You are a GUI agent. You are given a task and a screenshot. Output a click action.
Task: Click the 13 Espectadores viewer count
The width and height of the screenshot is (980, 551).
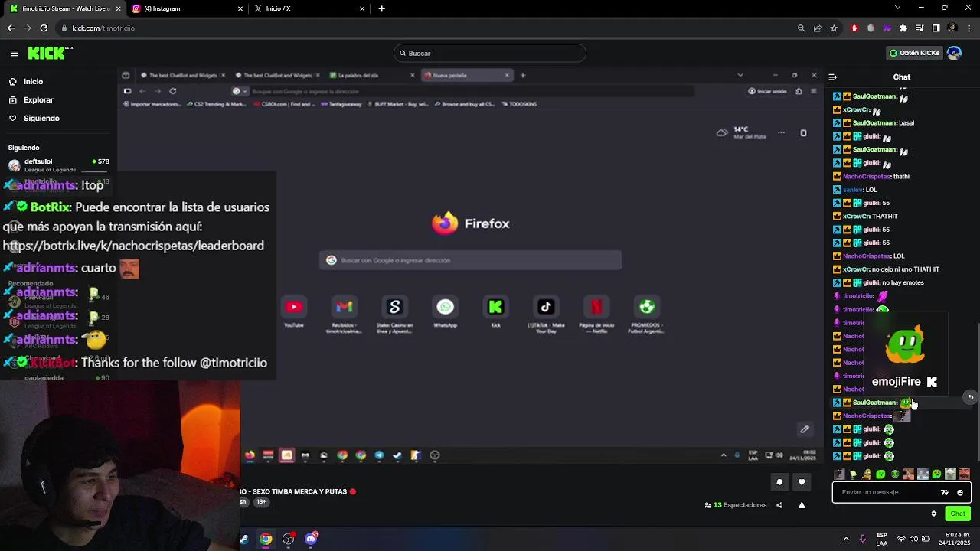pos(736,505)
